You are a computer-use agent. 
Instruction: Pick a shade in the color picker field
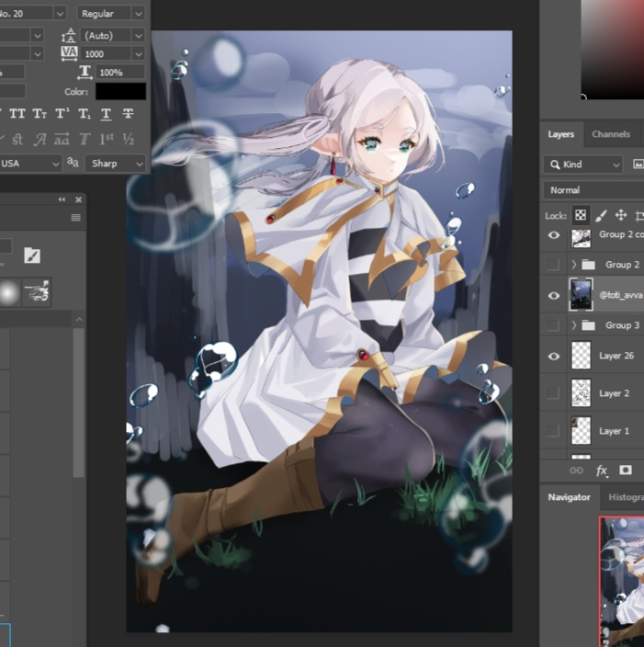pos(612,50)
